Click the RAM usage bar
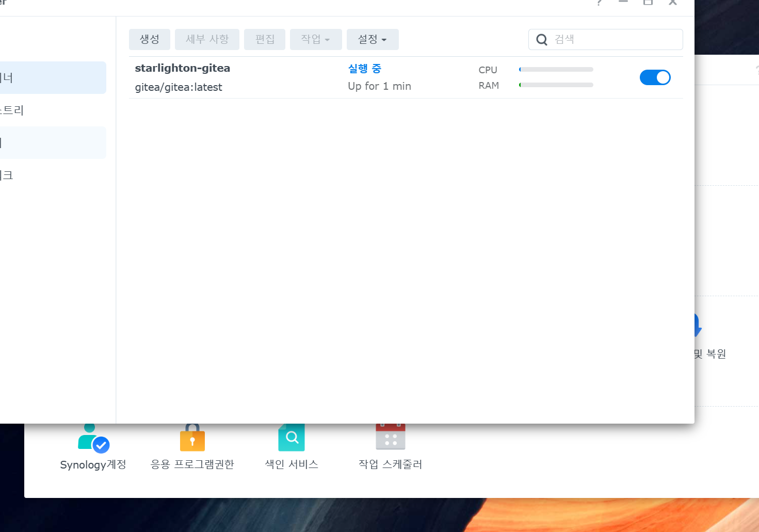Viewport: 759px width, 532px height. tap(556, 85)
